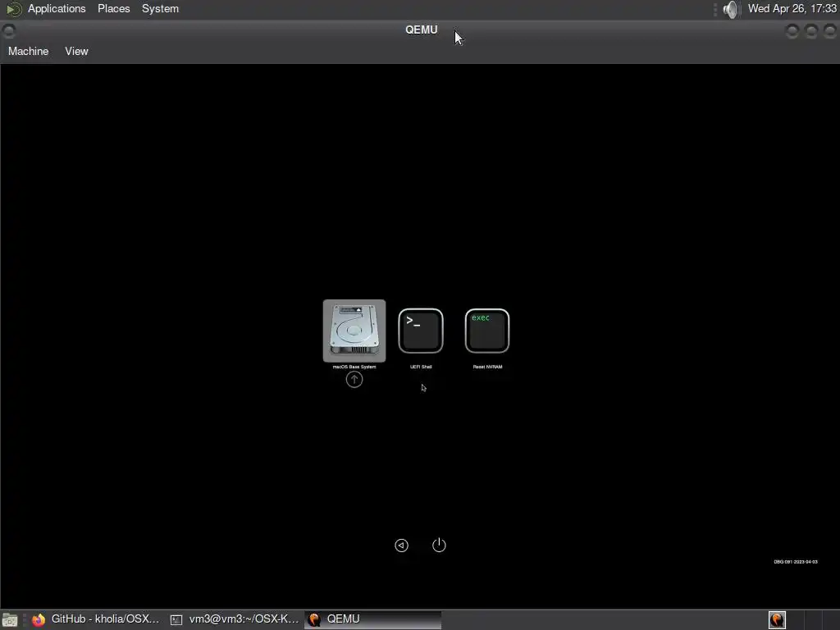The height and width of the screenshot is (630, 840).
Task: Select the macOS Base System disk icon
Action: pos(354,331)
